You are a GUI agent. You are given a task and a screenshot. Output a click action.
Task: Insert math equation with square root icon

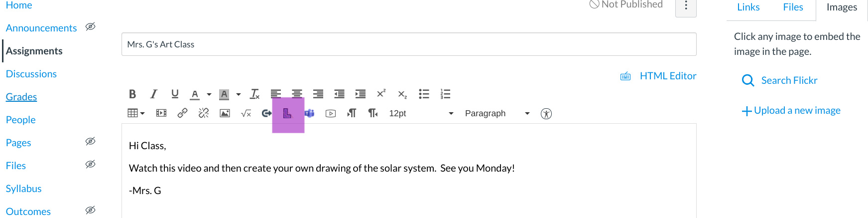(x=246, y=113)
